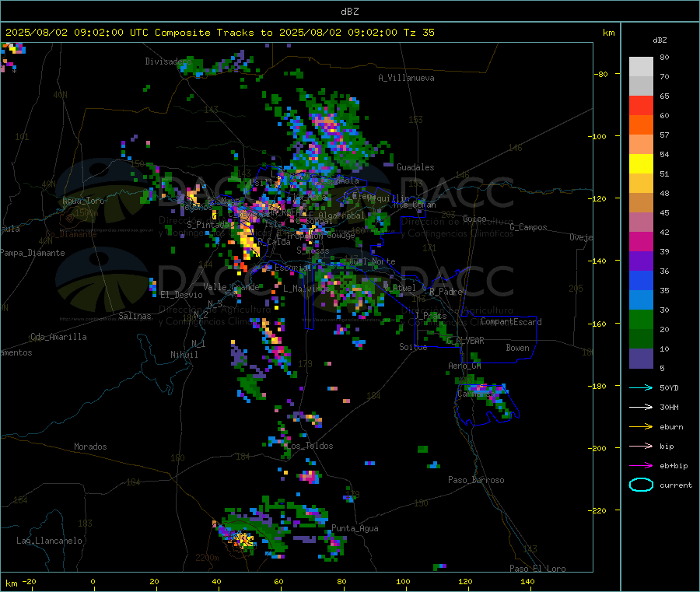Click the Lag.Llancanelo map label
Screen dimensions: 700x592
click(49, 541)
